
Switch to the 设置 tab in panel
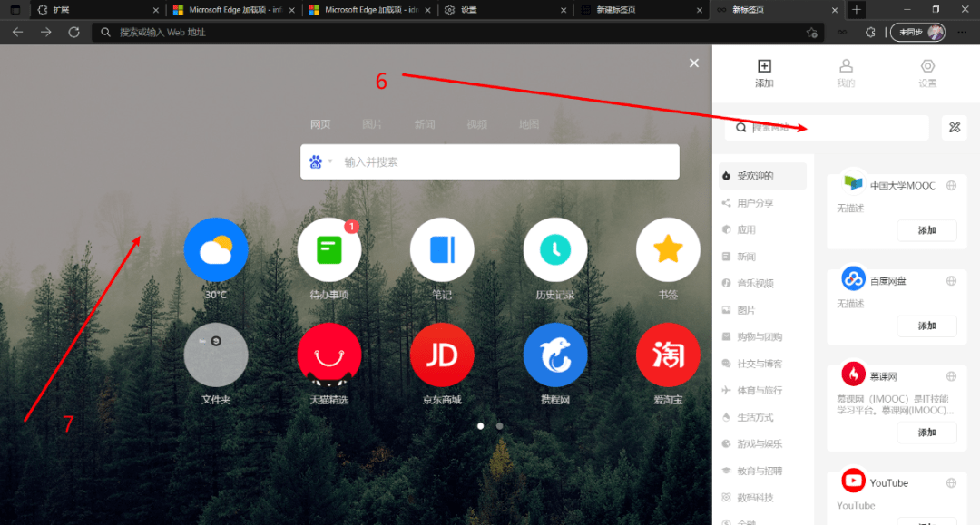927,73
